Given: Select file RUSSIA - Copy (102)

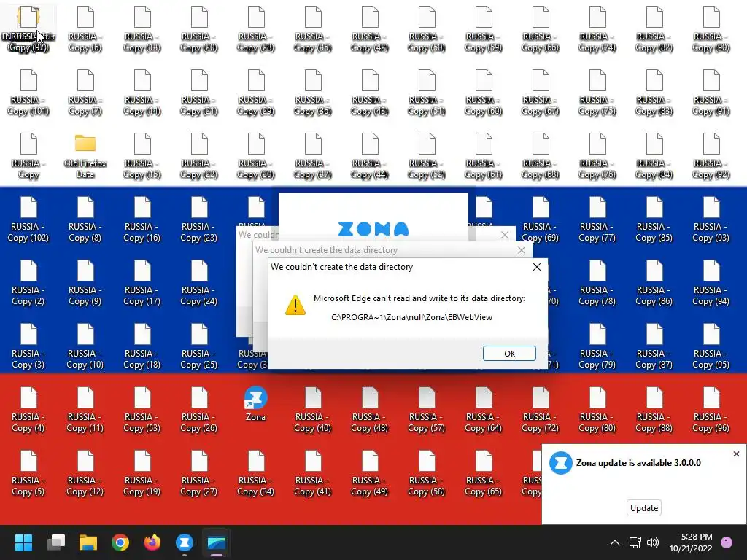Looking at the screenshot, I should (x=28, y=219).
